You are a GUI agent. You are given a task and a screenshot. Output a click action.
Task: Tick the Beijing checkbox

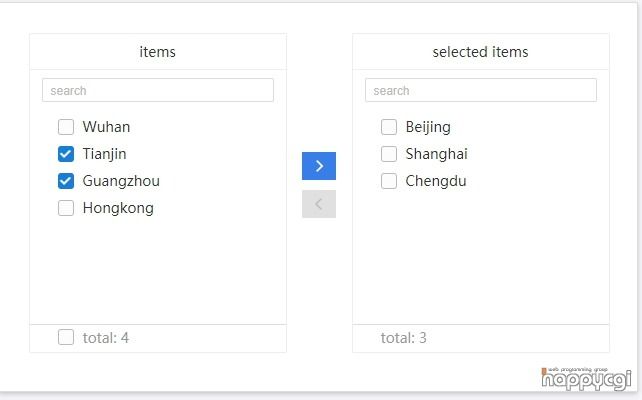[x=389, y=127]
